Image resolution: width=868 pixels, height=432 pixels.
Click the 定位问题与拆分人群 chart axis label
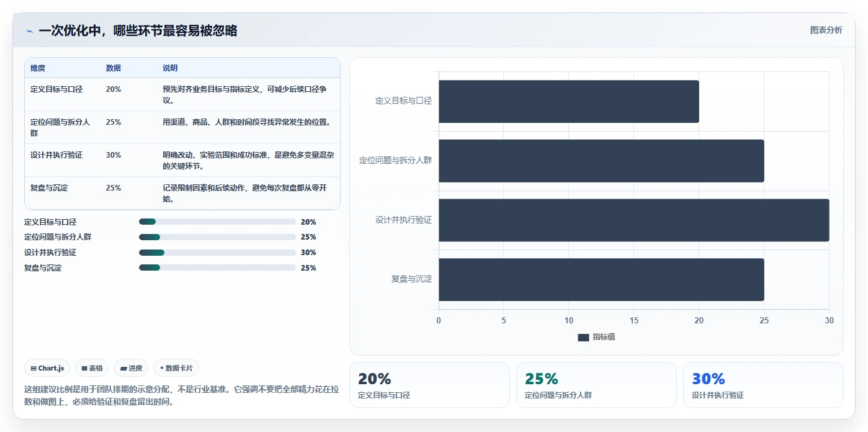point(395,160)
